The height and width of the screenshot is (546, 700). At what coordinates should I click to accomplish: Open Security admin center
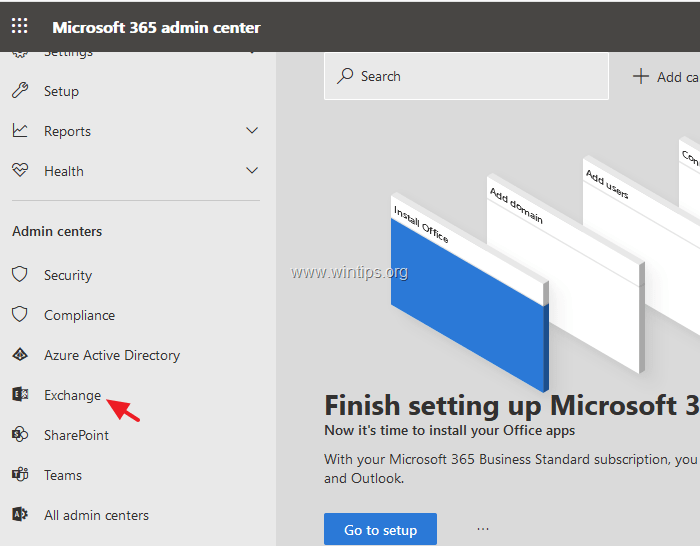[68, 275]
